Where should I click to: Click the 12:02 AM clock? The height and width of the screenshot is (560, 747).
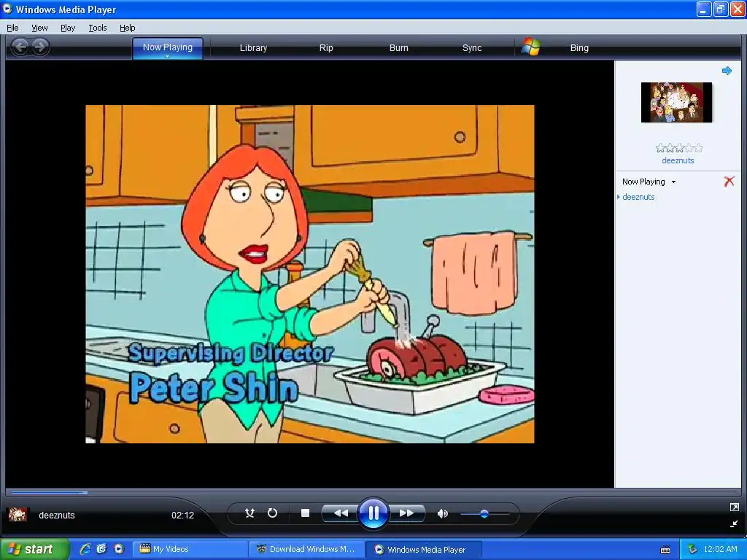pos(720,549)
